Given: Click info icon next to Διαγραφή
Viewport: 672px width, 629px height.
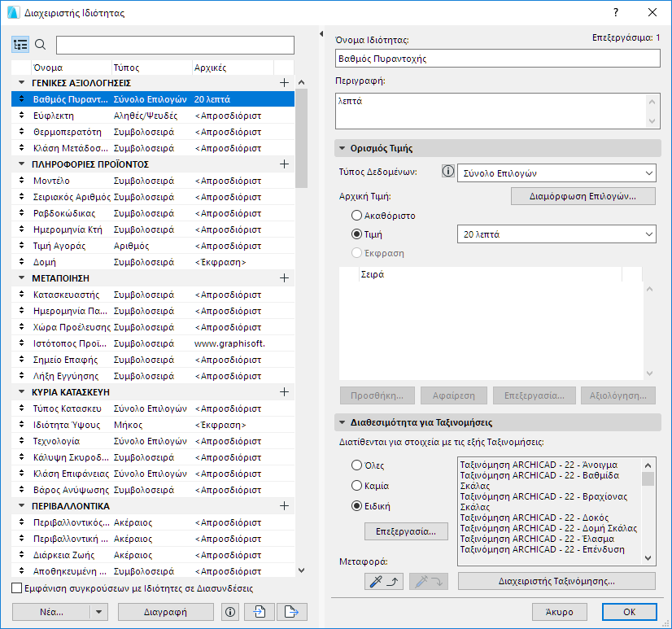Looking at the screenshot, I should tap(230, 612).
